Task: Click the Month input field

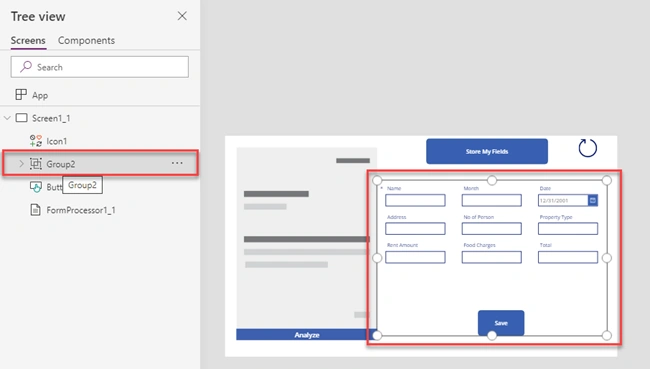Action: tap(491, 200)
